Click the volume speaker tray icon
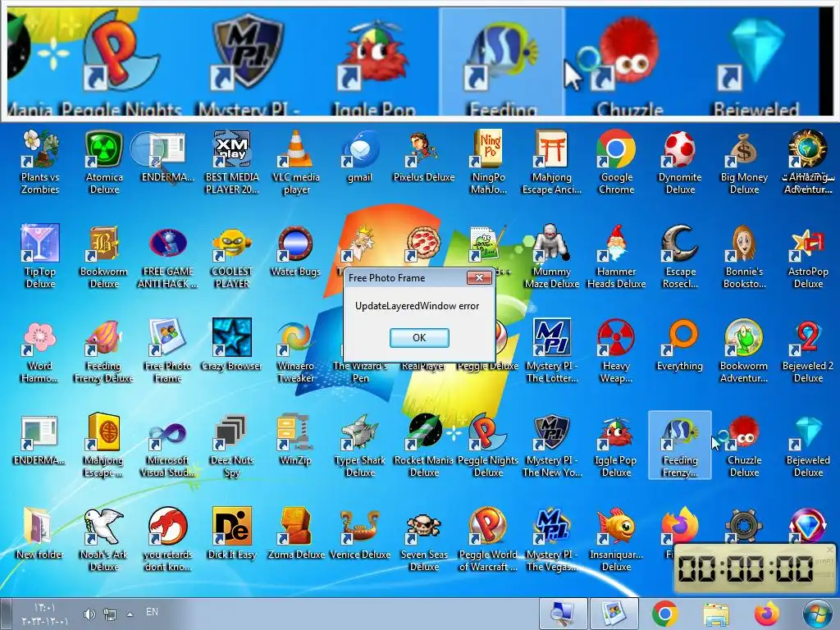The width and height of the screenshot is (840, 630). (x=89, y=614)
